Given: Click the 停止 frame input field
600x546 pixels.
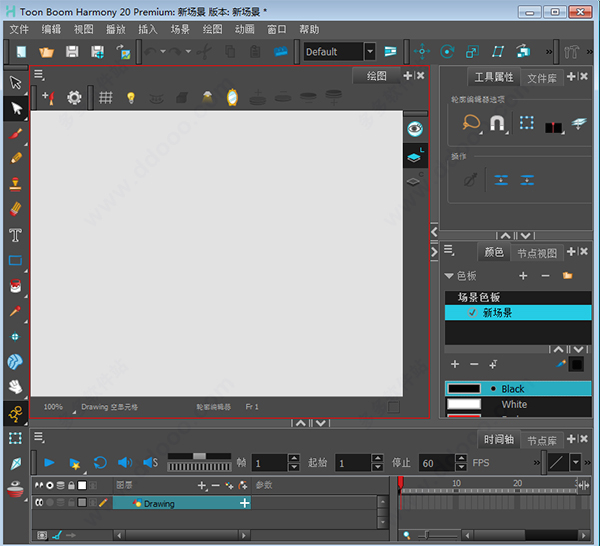Looking at the screenshot, I should pos(436,463).
